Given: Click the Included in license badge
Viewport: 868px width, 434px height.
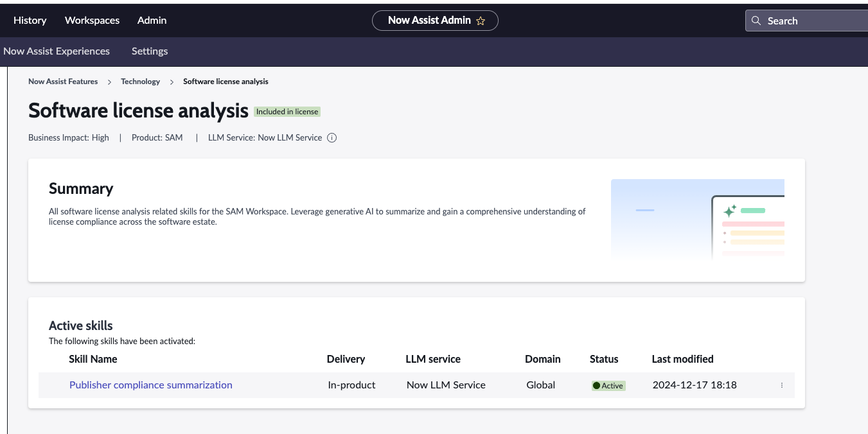Looking at the screenshot, I should pyautogui.click(x=287, y=112).
